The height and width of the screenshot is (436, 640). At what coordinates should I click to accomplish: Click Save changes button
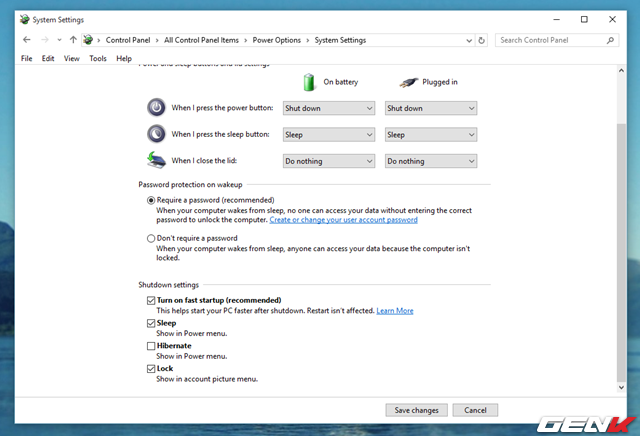tap(416, 410)
